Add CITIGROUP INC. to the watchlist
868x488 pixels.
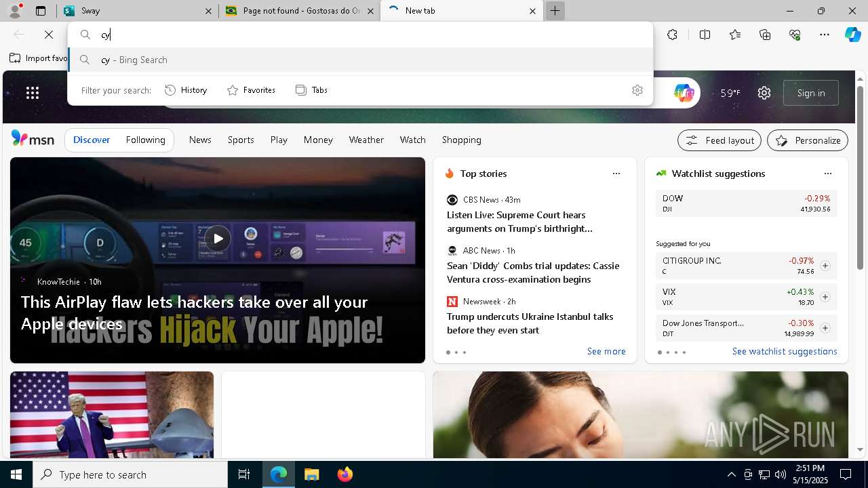(825, 266)
